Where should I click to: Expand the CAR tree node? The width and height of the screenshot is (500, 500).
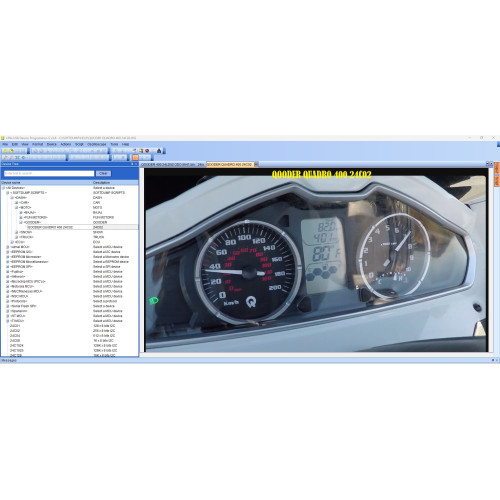pos(16,202)
